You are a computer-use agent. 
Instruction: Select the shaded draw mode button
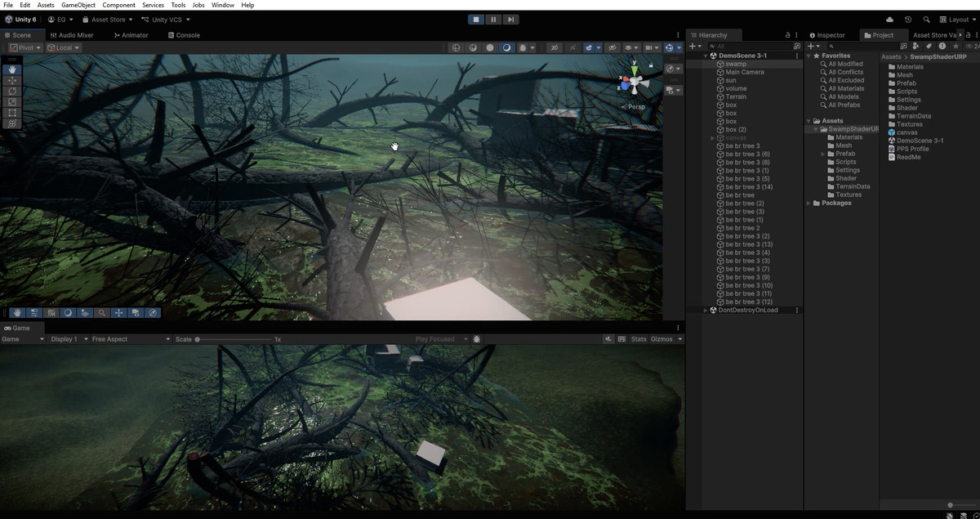pyautogui.click(x=506, y=47)
